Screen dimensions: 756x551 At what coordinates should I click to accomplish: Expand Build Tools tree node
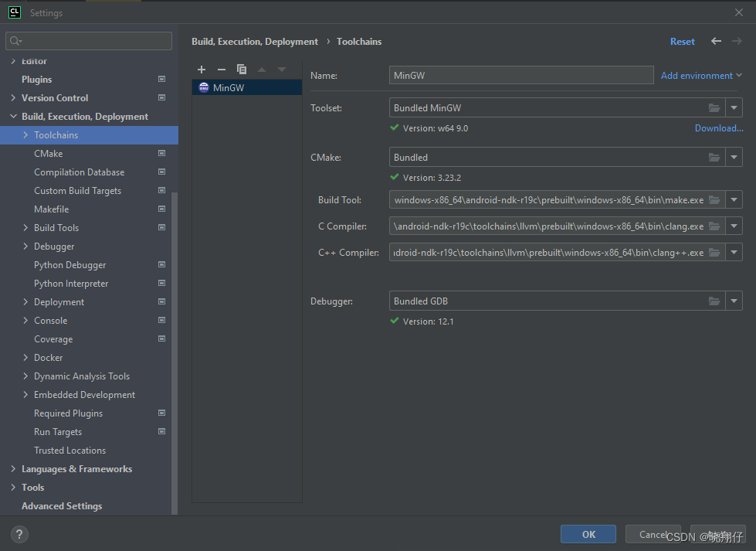point(25,228)
